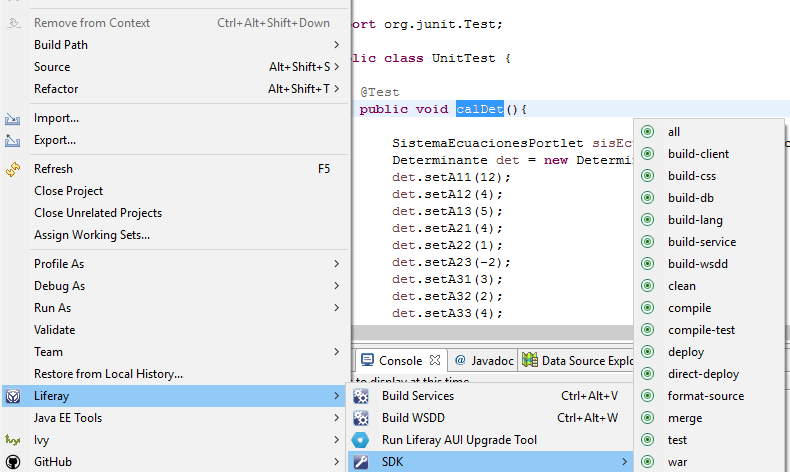Select Restore from Local History
This screenshot has width=790, height=472.
tap(174, 374)
